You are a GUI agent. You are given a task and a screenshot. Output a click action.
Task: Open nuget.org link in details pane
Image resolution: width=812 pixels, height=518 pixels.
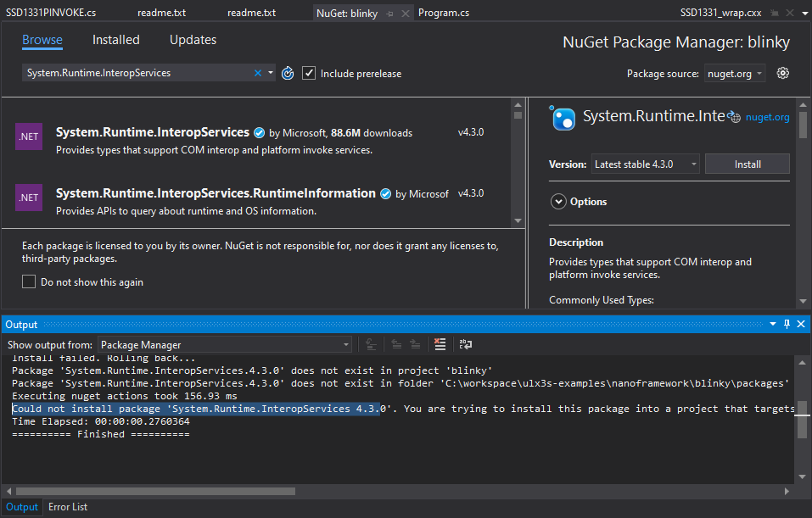pyautogui.click(x=768, y=118)
